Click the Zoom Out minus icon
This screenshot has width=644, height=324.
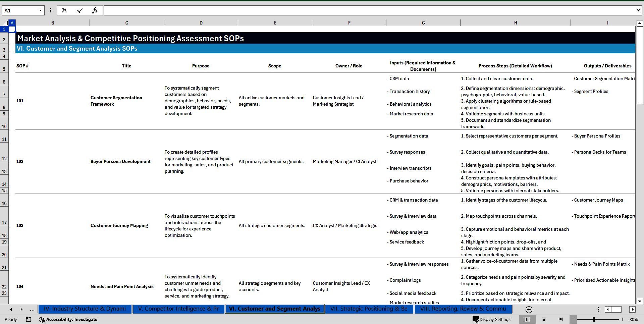pos(574,319)
